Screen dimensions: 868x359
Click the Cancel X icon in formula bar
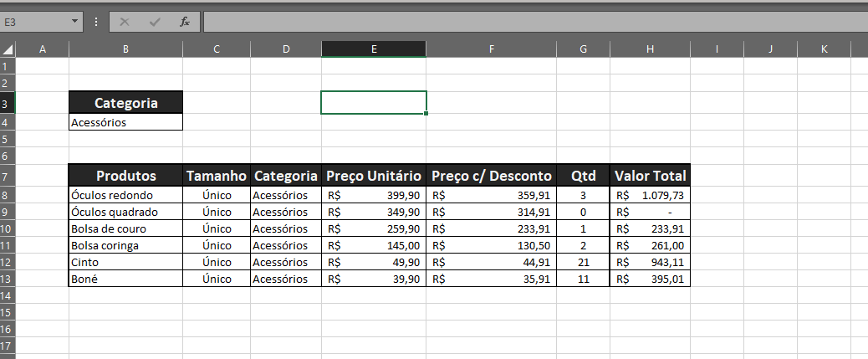click(x=125, y=22)
